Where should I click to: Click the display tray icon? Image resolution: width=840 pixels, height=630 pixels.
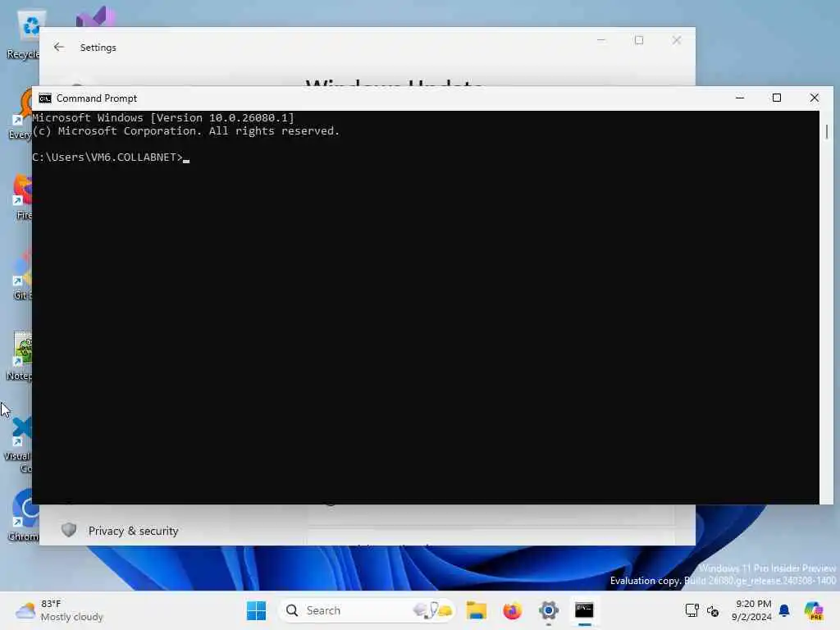[x=692, y=610]
